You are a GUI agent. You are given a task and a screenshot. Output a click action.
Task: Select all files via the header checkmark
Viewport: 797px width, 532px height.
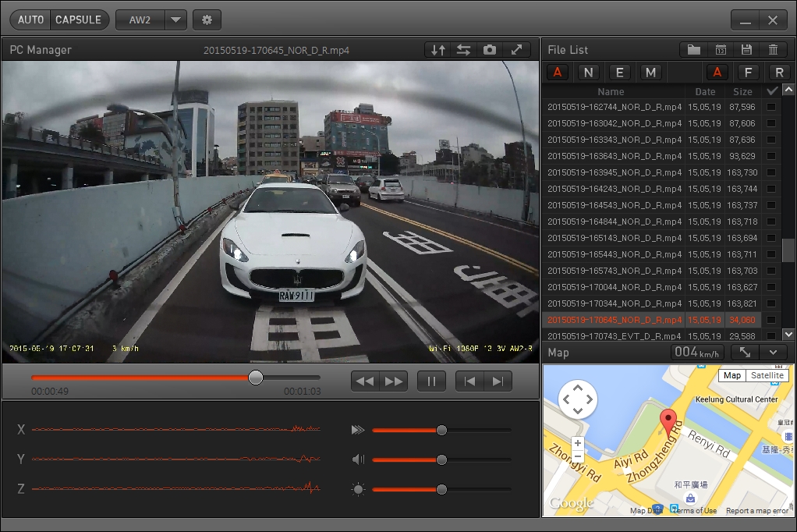tap(772, 91)
